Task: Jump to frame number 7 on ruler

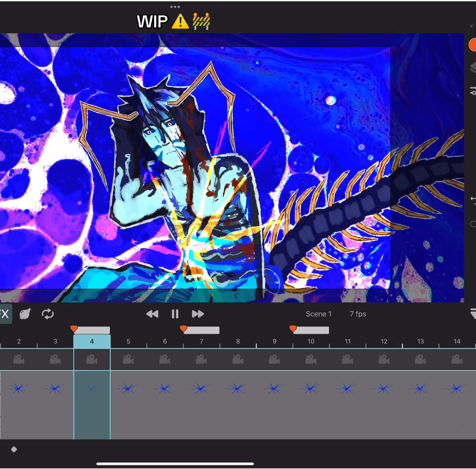Action: click(201, 341)
